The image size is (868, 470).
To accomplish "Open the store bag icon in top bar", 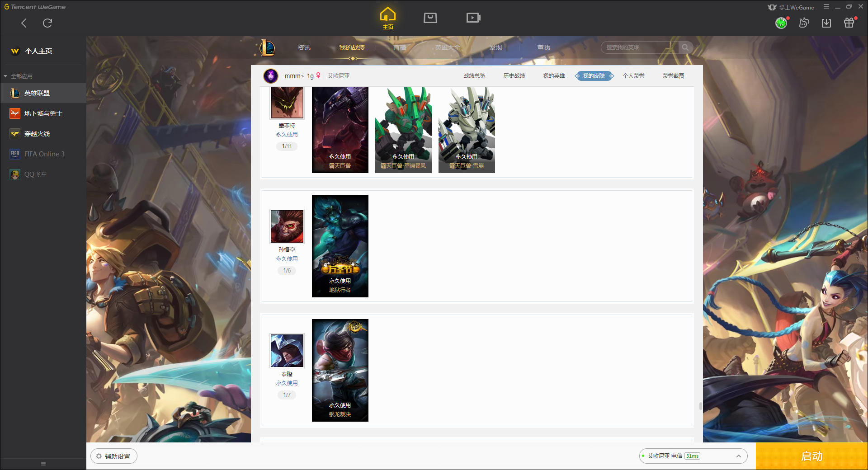I will click(430, 18).
